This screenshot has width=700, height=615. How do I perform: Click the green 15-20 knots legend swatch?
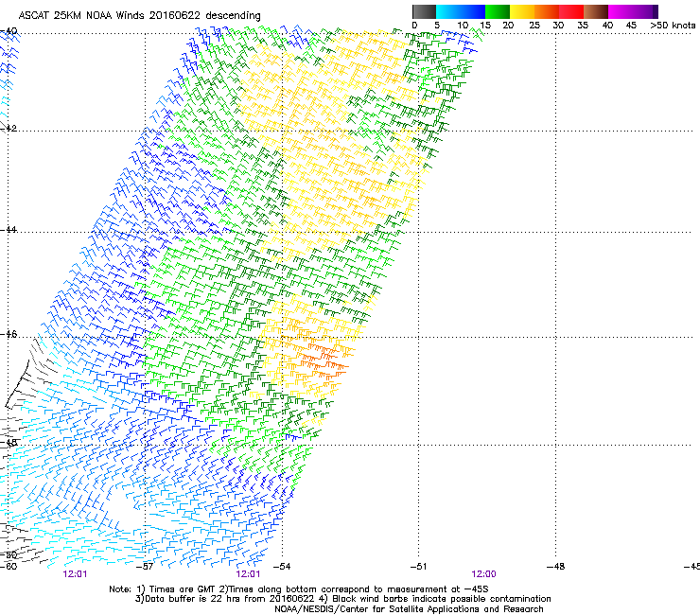point(498,11)
